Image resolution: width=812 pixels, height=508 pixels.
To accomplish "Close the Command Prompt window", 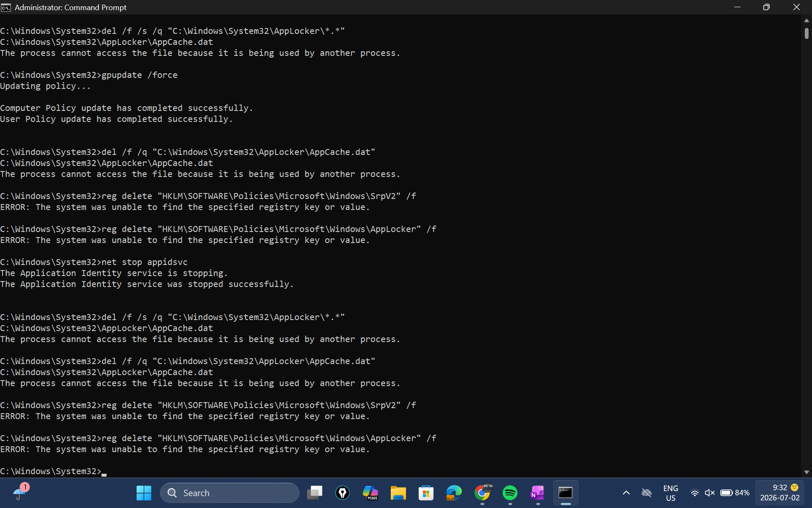I will coord(796,7).
